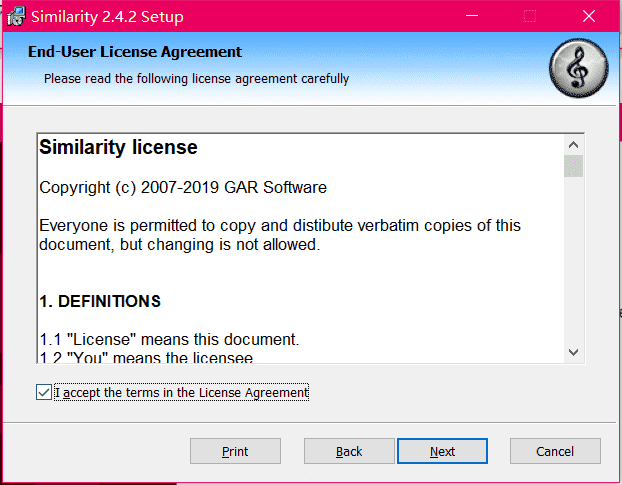Minimize the Setup window
This screenshot has height=485, width=622.
point(472,16)
